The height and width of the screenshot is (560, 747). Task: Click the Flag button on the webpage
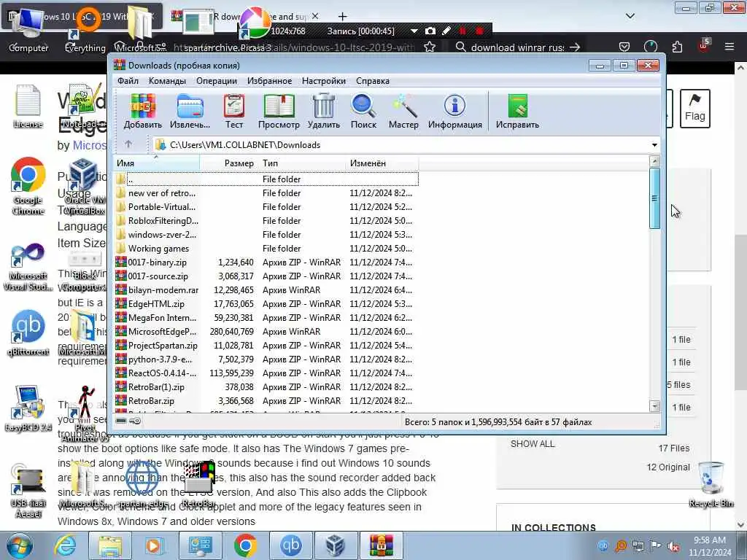[x=694, y=109]
